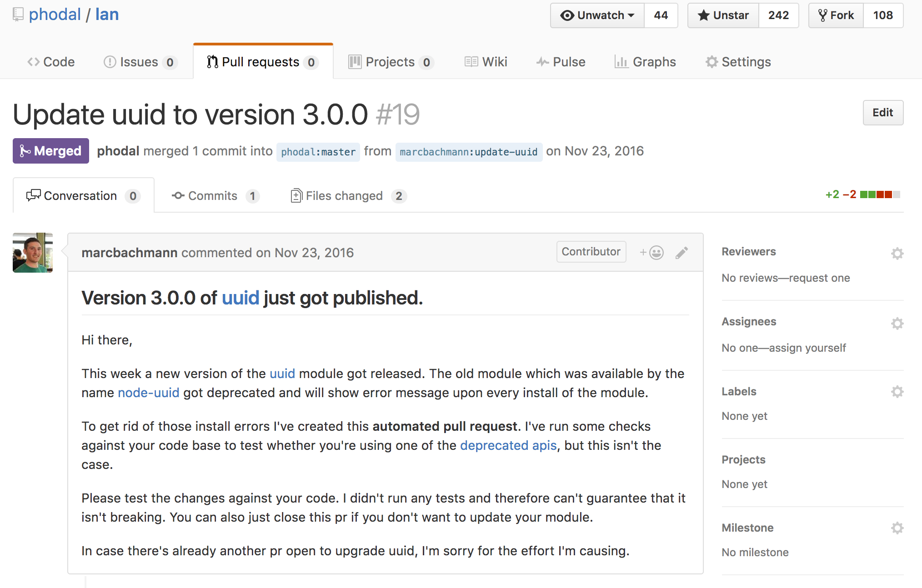922x588 pixels.
Task: Click 'No milestone' text
Action: [755, 553]
